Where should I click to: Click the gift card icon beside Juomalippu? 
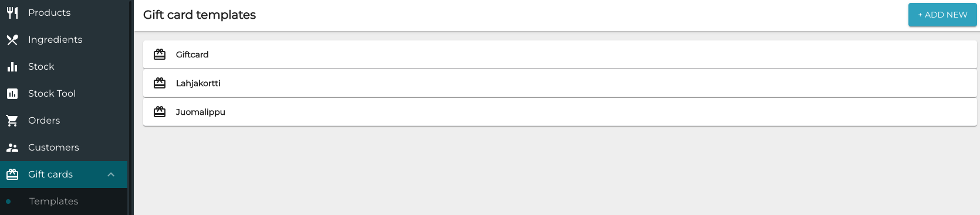click(160, 112)
